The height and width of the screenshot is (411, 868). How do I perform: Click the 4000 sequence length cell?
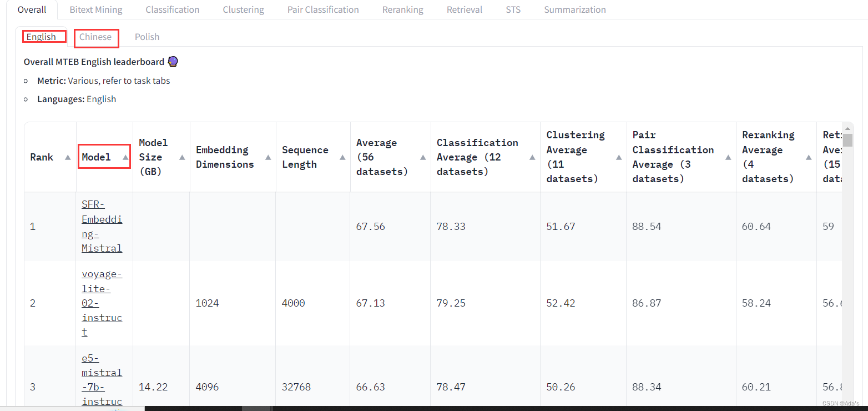[x=293, y=303]
